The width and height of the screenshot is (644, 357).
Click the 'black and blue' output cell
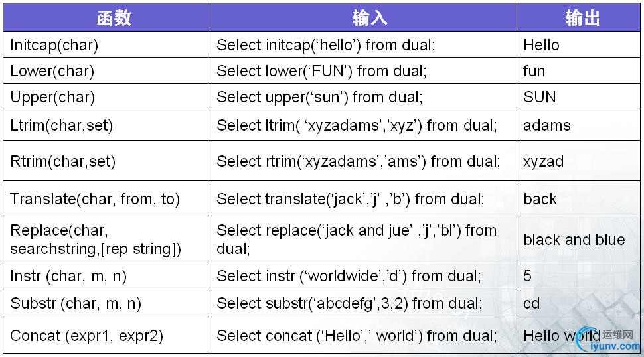[578, 239]
